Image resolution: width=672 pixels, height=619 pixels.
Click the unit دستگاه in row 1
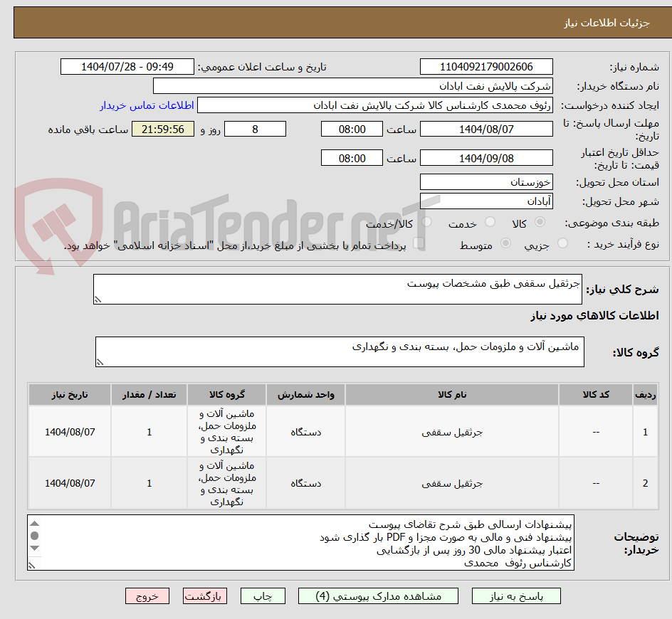point(305,432)
